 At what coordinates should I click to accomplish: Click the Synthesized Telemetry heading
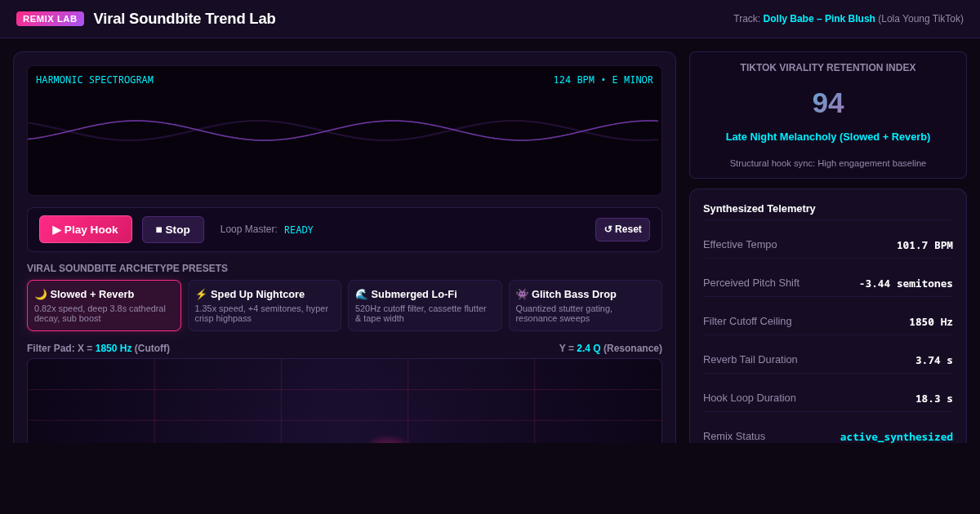(759, 209)
